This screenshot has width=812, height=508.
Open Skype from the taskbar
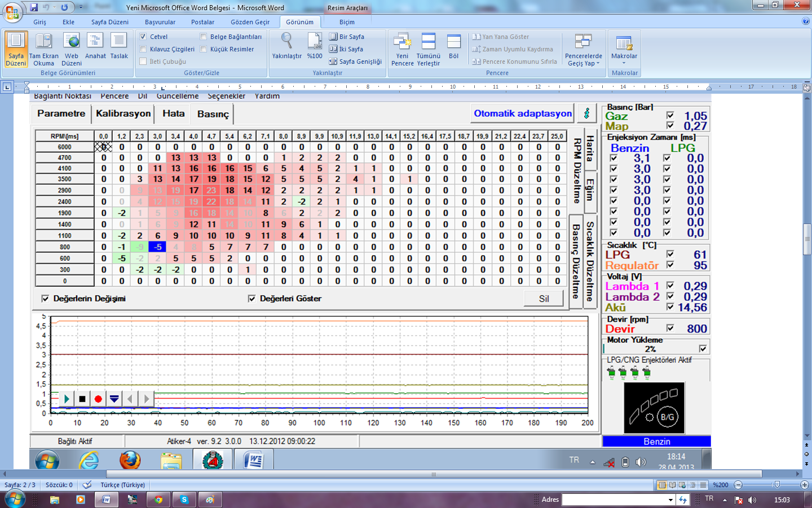coord(184,500)
